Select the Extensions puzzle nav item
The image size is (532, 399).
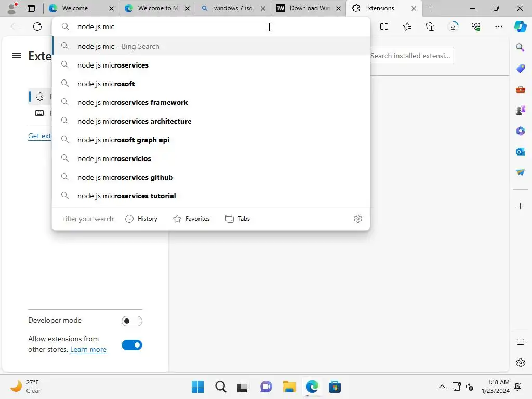pos(40,97)
